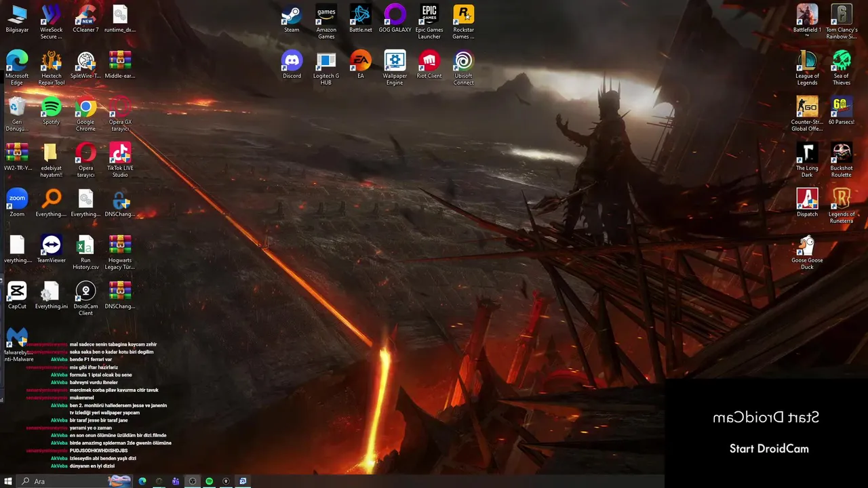Open TikTok LIVE Studio shortcut
The width and height of the screenshot is (868, 488).
pos(120,161)
